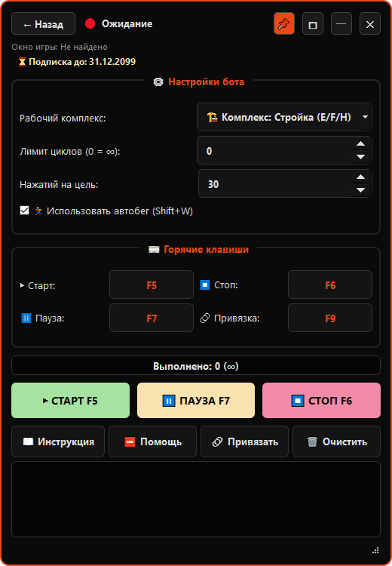Disable the Использовать автобег checkbox
The image size is (392, 566).
[24, 211]
